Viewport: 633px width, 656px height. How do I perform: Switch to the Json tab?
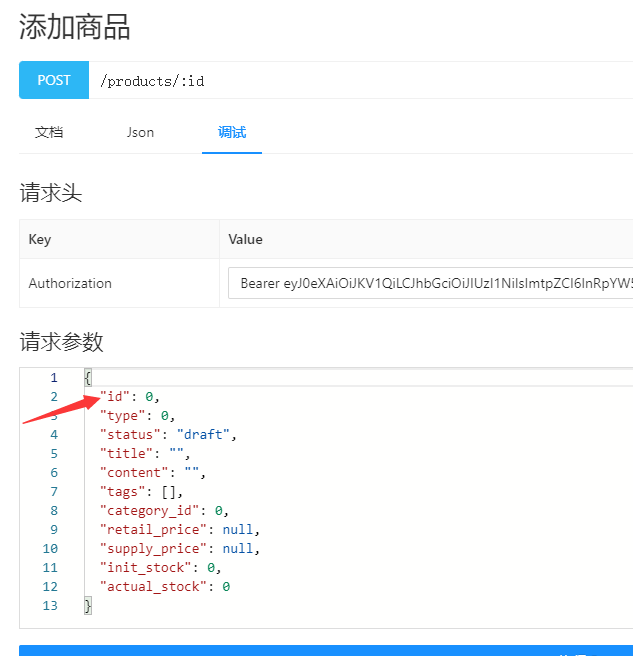140,132
